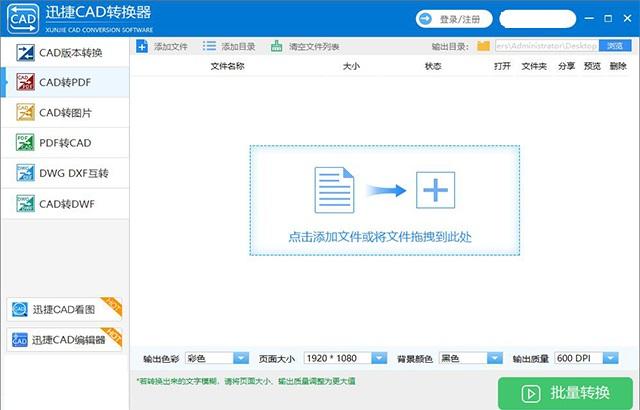Click the 迅捷CAD看图 icon
The width and height of the screenshot is (640, 410).
(20, 309)
